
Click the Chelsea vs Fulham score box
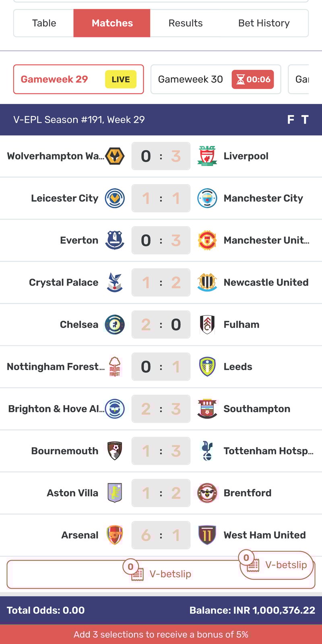tap(161, 325)
